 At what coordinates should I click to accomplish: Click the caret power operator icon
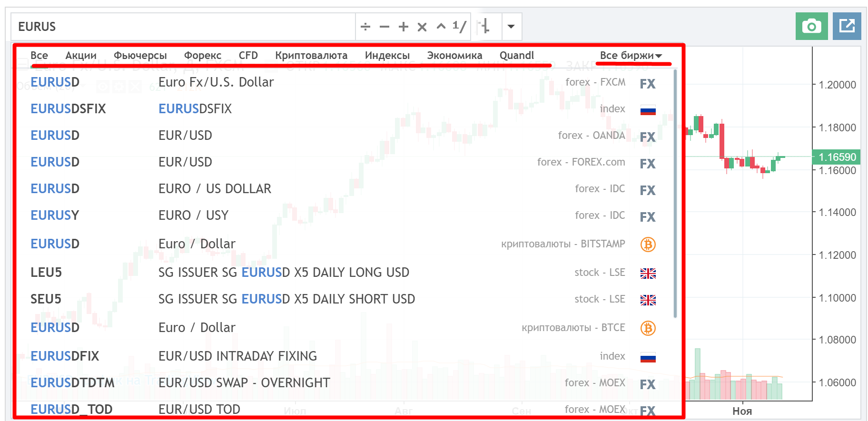tap(441, 26)
